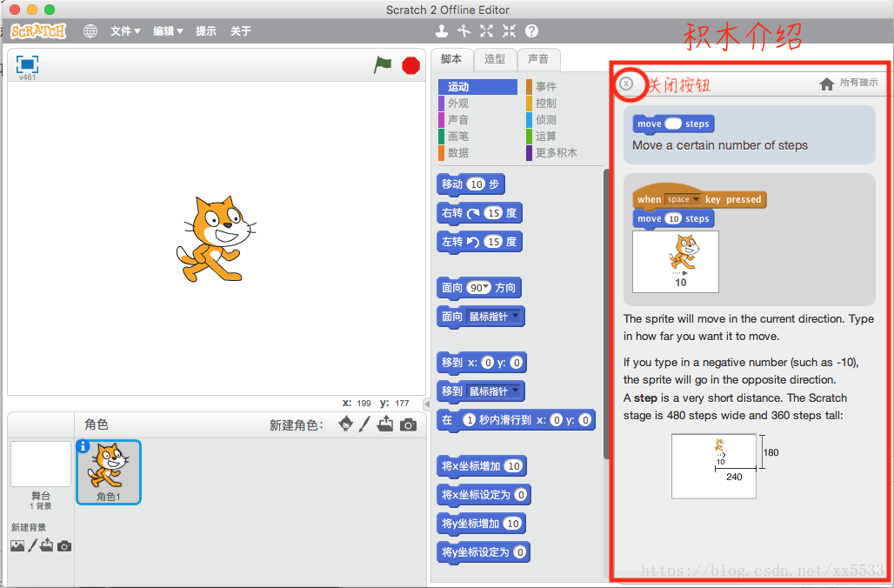
Task: Select the 控制 block category
Action: tap(562, 104)
